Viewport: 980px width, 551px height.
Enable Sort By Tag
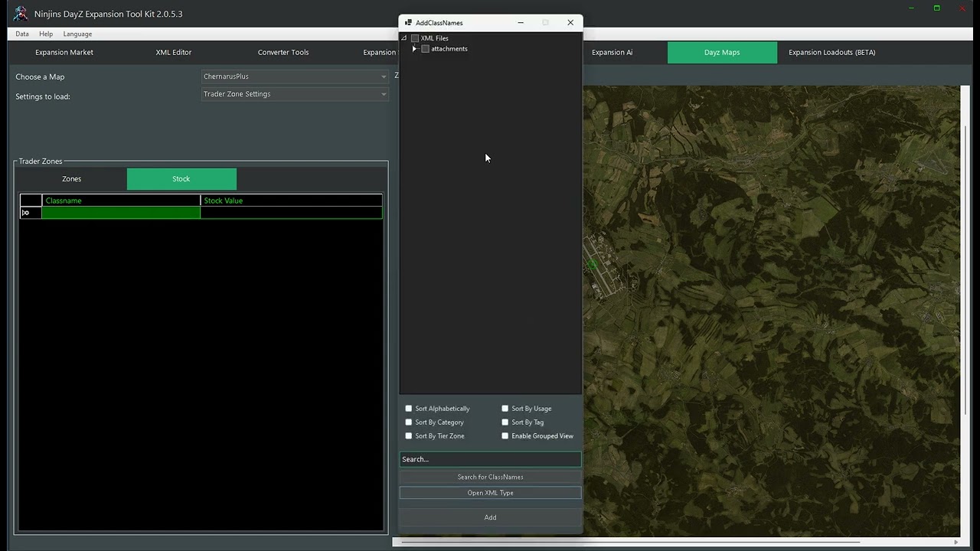(505, 422)
